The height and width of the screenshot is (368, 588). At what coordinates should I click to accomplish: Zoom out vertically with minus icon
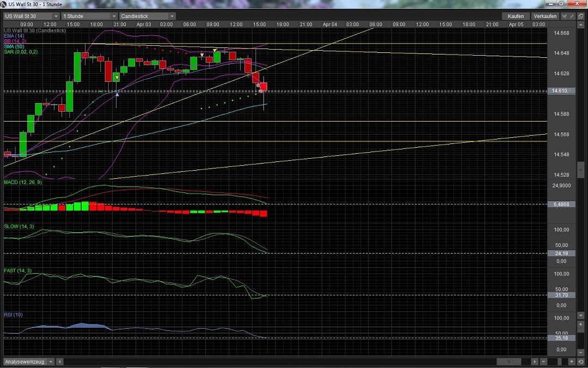coord(581,352)
